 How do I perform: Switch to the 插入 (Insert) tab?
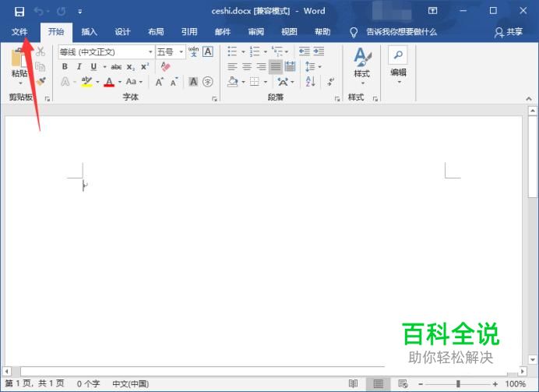(x=89, y=32)
